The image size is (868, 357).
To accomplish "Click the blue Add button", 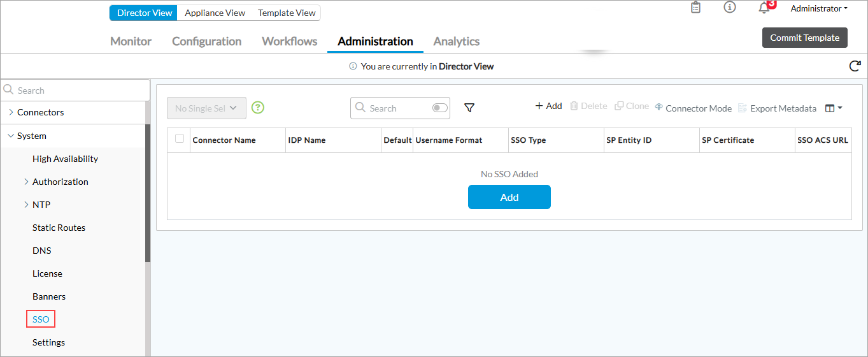I will pyautogui.click(x=509, y=197).
